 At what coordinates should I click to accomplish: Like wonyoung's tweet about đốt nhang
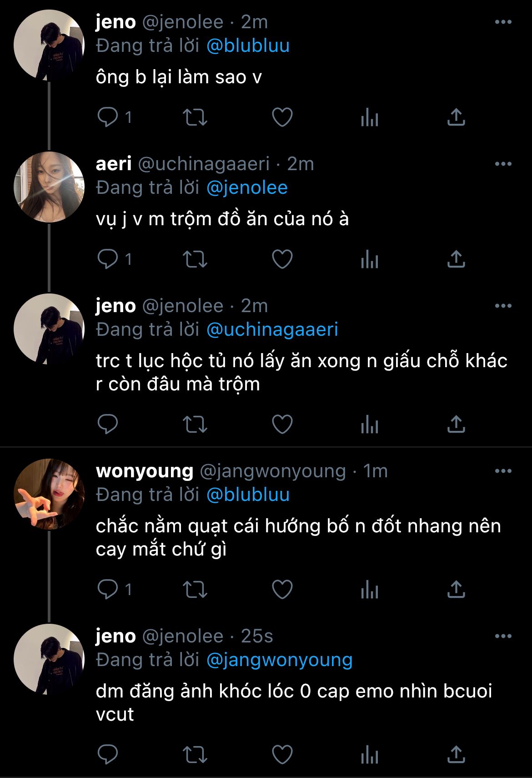point(282,590)
